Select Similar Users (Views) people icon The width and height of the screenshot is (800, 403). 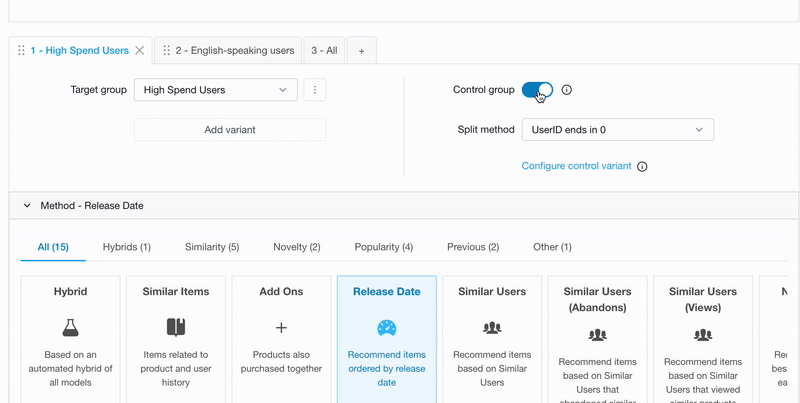703,335
